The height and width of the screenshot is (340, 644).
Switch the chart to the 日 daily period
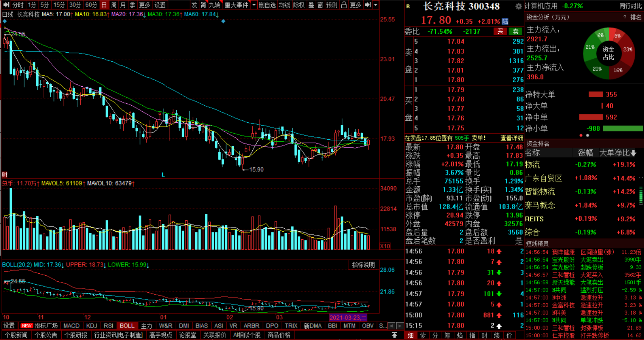104,5
